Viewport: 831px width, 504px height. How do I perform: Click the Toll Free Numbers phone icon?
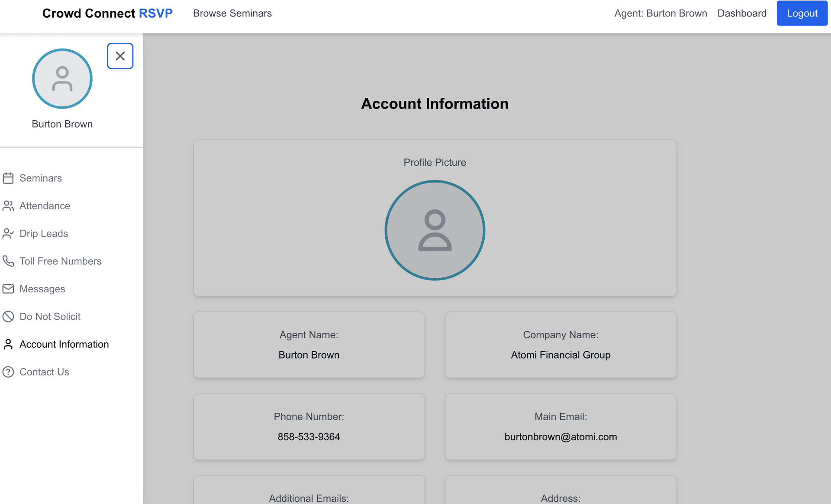pyautogui.click(x=8, y=261)
